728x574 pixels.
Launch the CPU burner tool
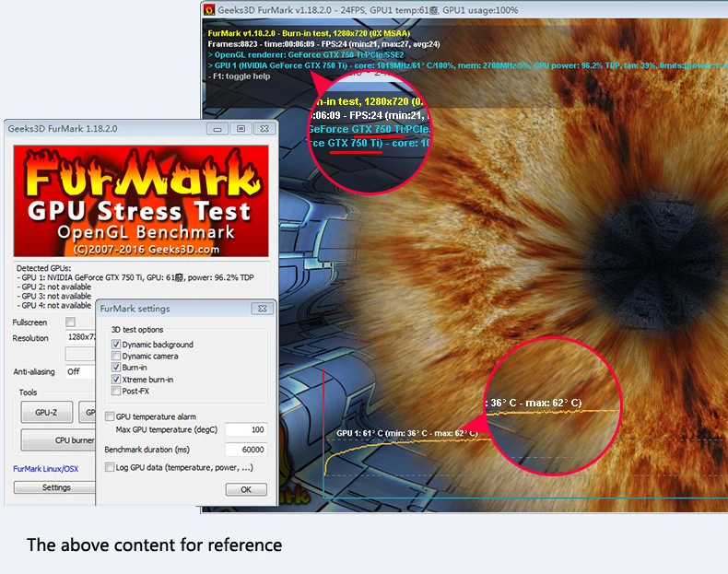pyautogui.click(x=58, y=439)
